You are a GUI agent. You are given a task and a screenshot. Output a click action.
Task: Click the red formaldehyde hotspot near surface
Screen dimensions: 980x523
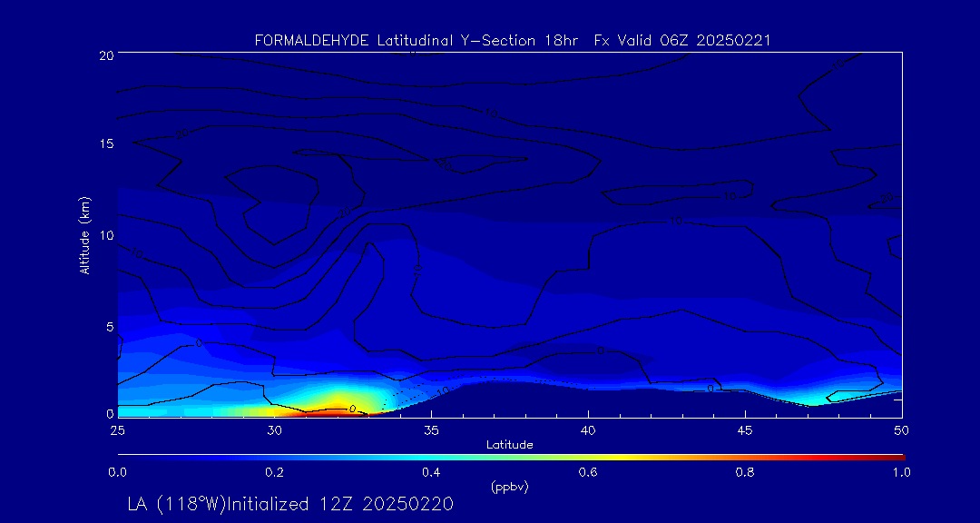pos(338,411)
